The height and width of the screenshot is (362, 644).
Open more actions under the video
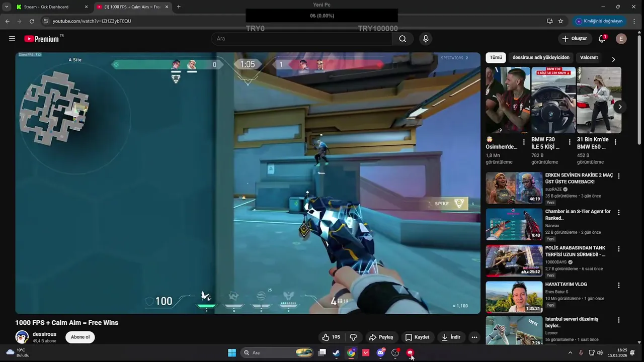474,337
